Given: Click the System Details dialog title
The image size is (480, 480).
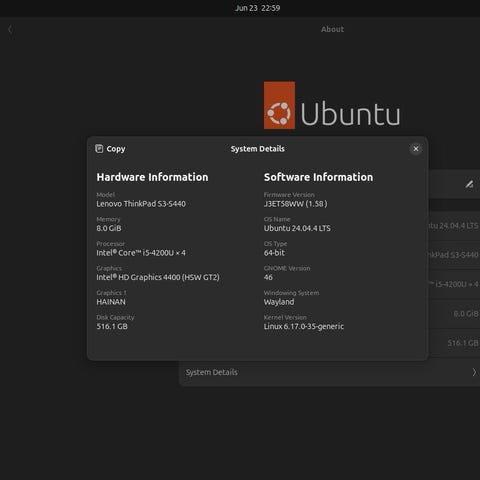Looking at the screenshot, I should pyautogui.click(x=258, y=149).
